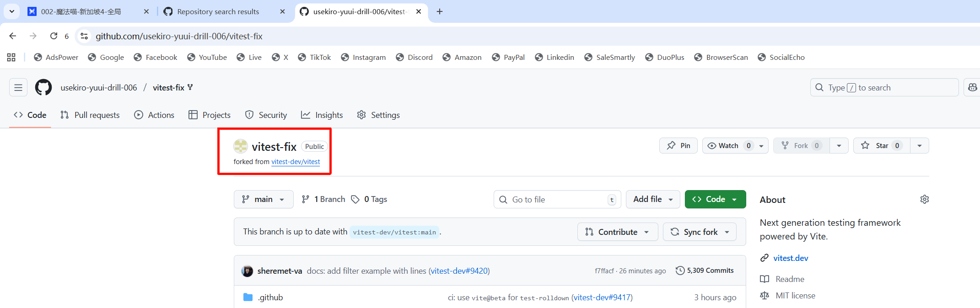The width and height of the screenshot is (980, 308).
Task: Click the browser back arrow
Action: point(13,36)
